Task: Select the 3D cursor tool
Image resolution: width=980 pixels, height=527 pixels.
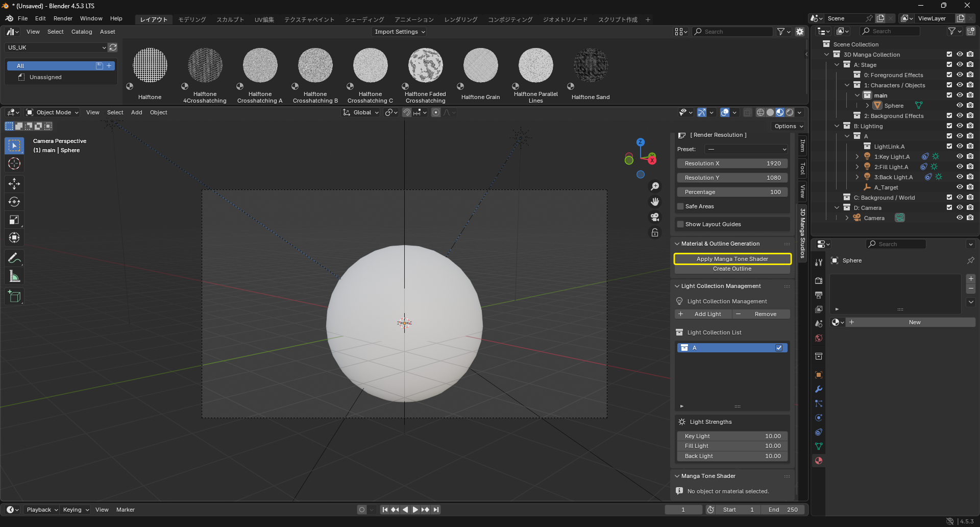Action: [x=14, y=163]
